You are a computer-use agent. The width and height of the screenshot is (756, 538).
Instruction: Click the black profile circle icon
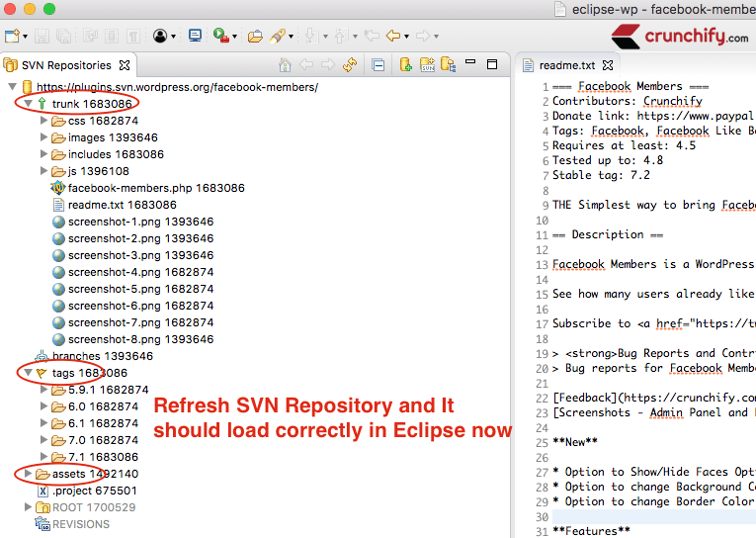(160, 36)
